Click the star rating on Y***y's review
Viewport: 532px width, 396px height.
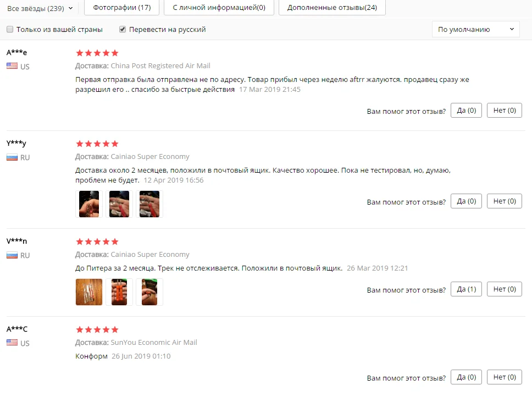[97, 144]
